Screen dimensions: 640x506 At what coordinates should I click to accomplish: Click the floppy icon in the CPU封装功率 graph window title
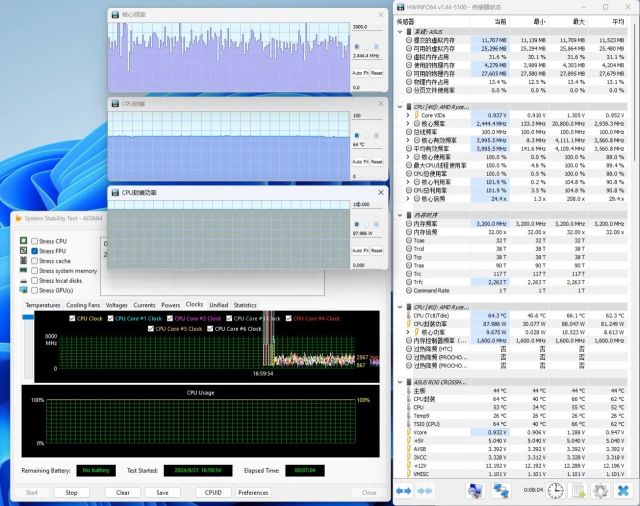(115, 192)
